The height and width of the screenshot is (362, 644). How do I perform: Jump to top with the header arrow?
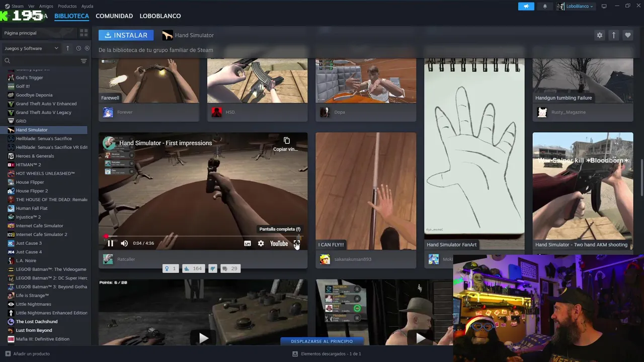[613, 35]
